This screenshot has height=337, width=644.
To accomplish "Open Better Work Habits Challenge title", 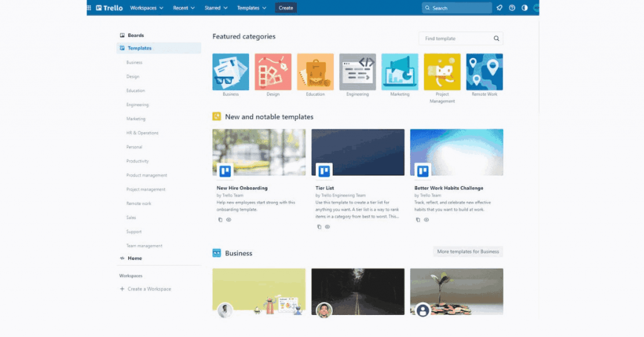I will point(448,188).
